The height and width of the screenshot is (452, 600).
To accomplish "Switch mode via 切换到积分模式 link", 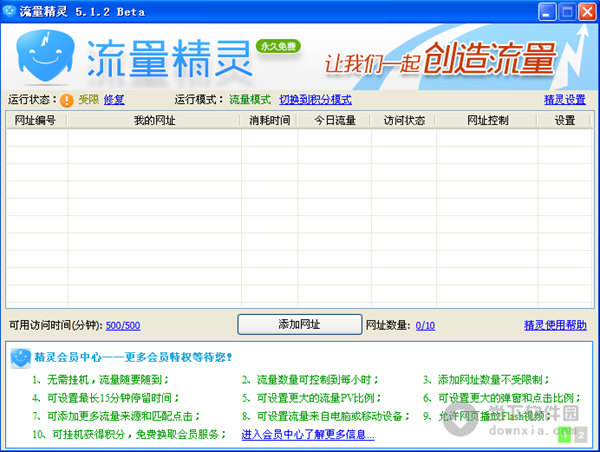I will [x=315, y=100].
